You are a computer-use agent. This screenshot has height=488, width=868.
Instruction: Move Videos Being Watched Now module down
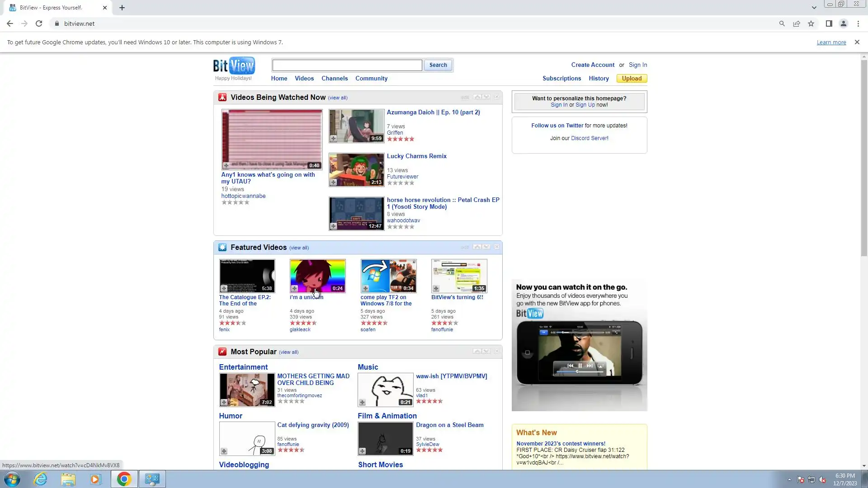click(x=486, y=97)
